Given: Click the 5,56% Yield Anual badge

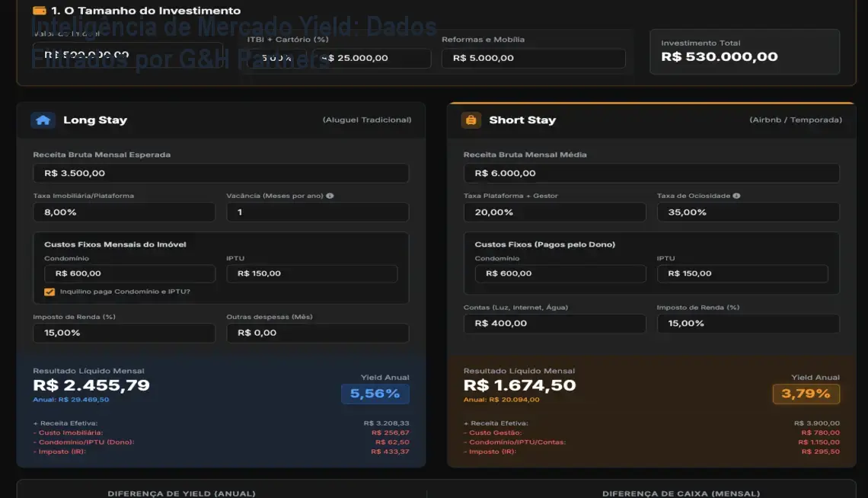Looking at the screenshot, I should pyautogui.click(x=375, y=394).
